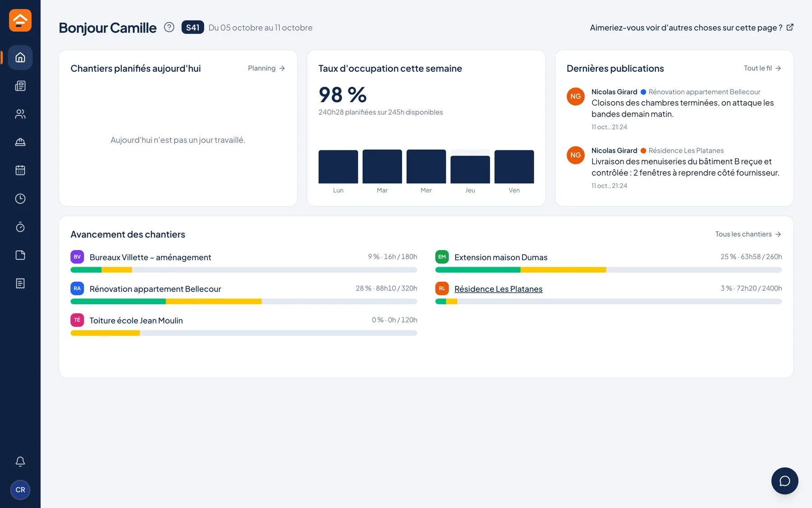Open Tout le fil link
Image resolution: width=812 pixels, height=508 pixels.
pos(762,68)
